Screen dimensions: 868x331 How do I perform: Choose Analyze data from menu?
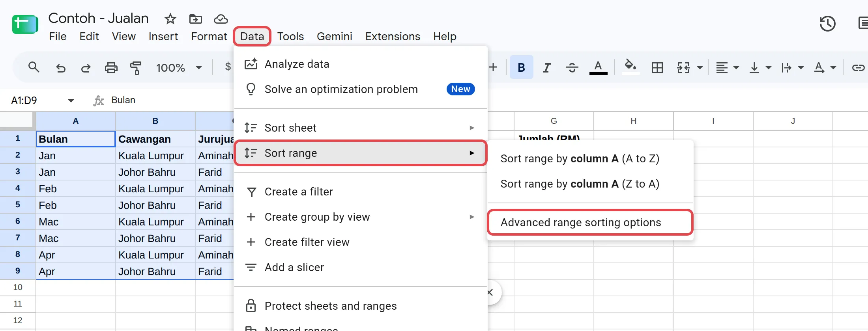[360, 64]
